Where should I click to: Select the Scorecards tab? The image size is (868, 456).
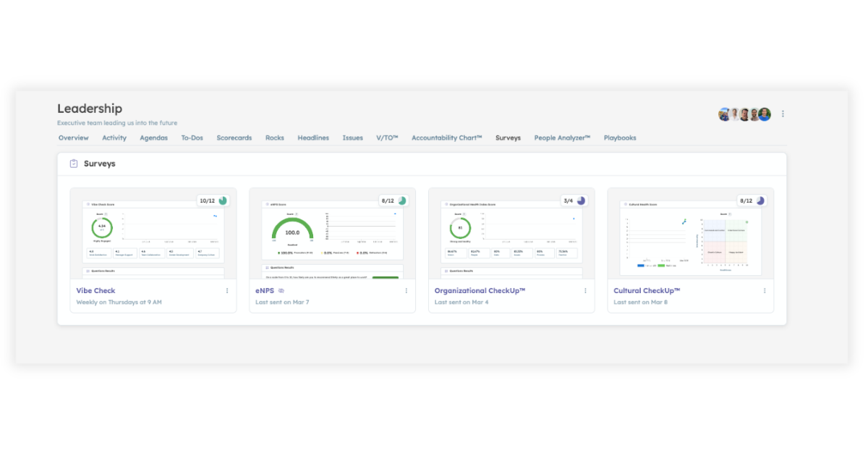[x=234, y=138]
